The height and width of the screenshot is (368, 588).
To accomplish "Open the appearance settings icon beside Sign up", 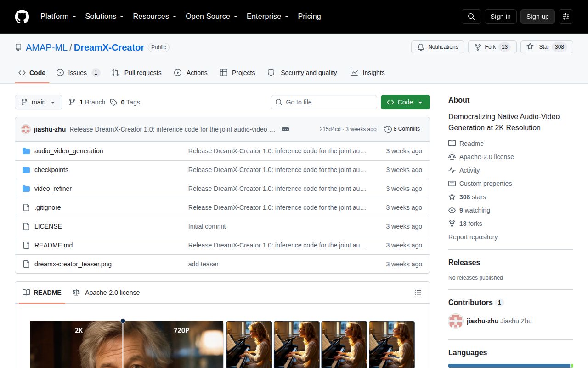I will click(566, 17).
